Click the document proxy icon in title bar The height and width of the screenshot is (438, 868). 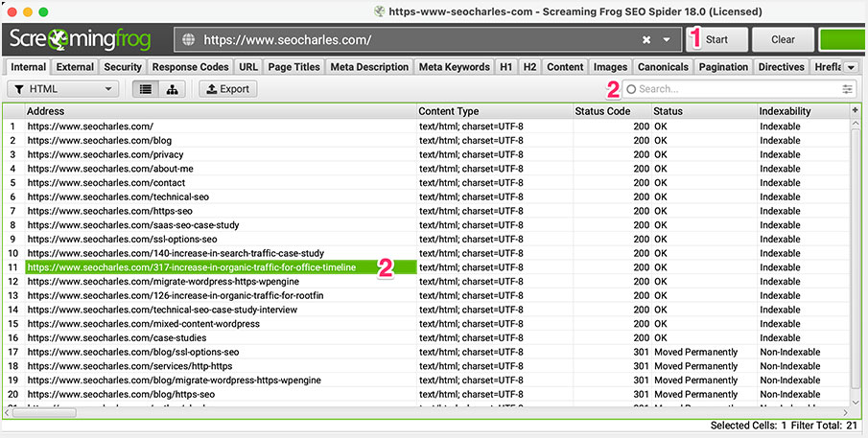coord(379,12)
